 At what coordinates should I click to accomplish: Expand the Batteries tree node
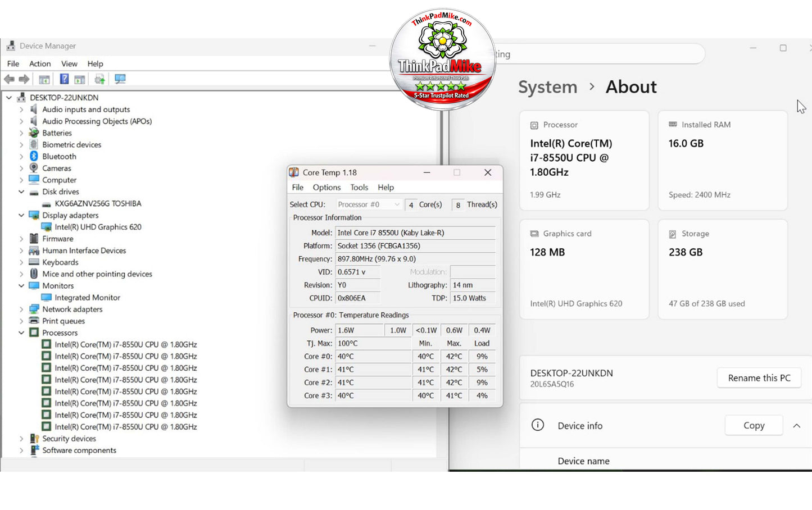(x=21, y=133)
